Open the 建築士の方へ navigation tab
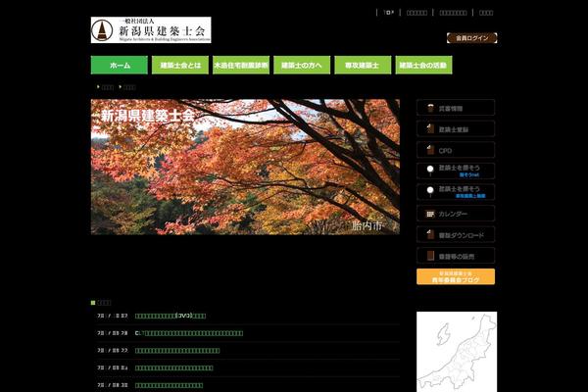Image resolution: width=588 pixels, height=392 pixels. click(302, 66)
